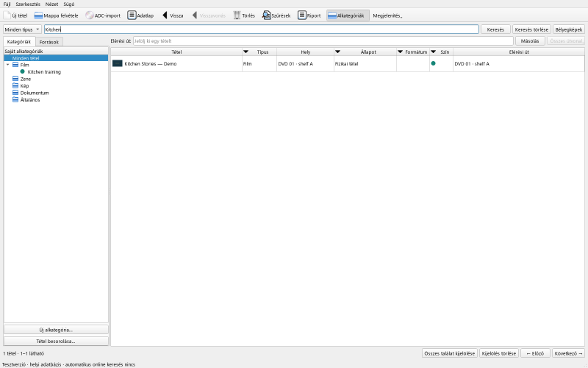Open the Szerkesztés menu
This screenshot has width=588, height=368.
(28, 4)
